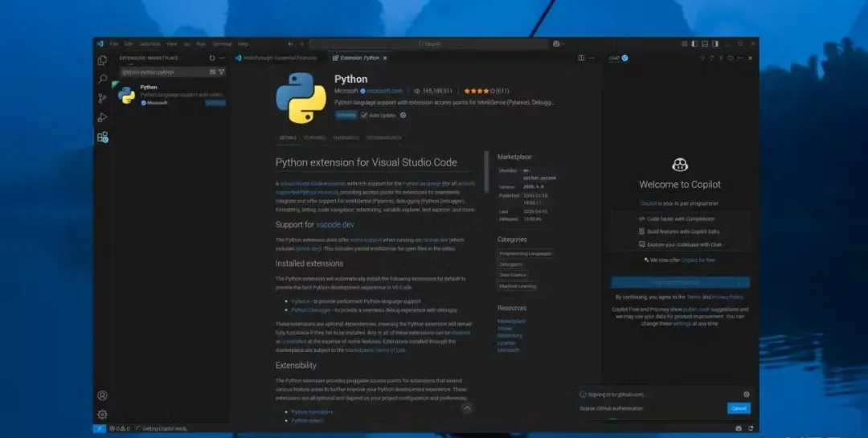
Task: Open the Terminal menu
Action: (x=222, y=43)
